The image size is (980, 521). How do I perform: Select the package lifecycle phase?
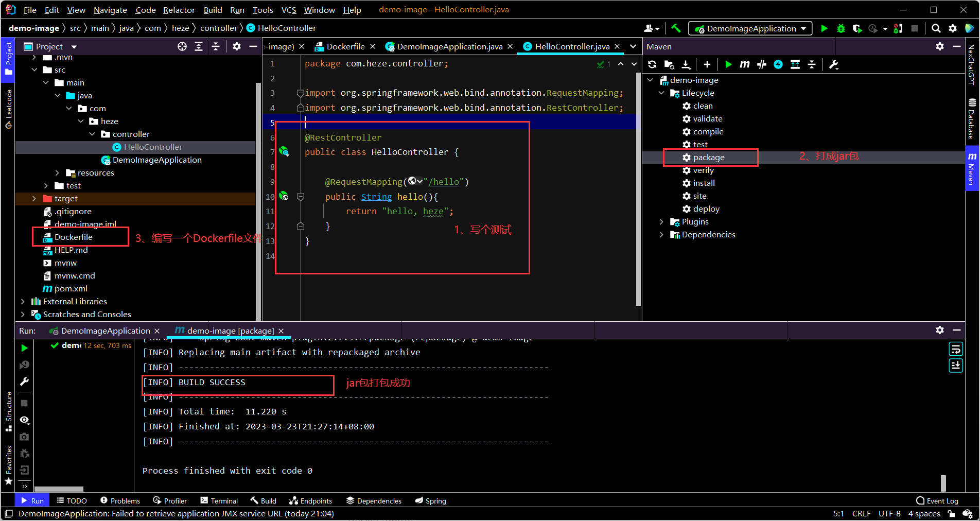tap(708, 157)
